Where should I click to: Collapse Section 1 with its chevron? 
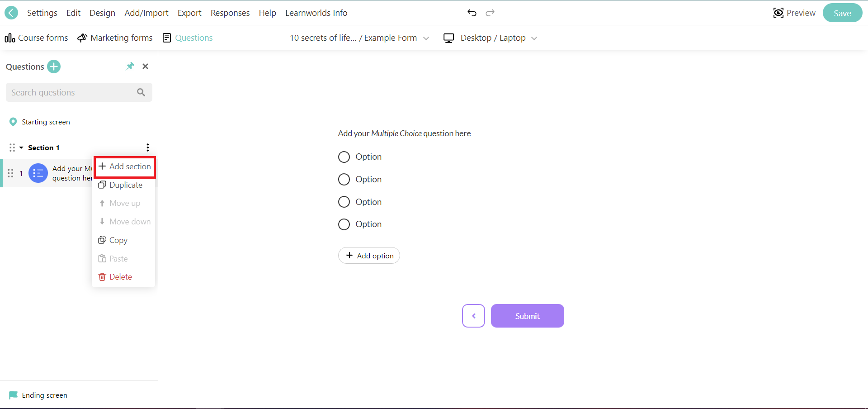(21, 147)
